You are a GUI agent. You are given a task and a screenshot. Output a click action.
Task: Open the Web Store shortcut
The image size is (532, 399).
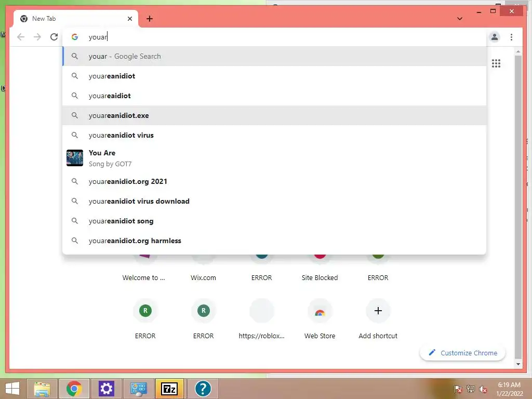coord(320,319)
